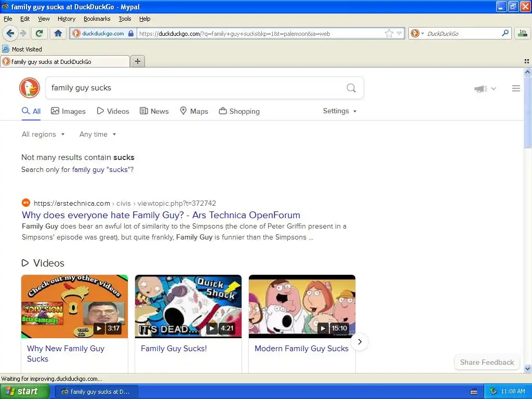Open the Tools menu
The height and width of the screenshot is (399, 532).
(125, 19)
